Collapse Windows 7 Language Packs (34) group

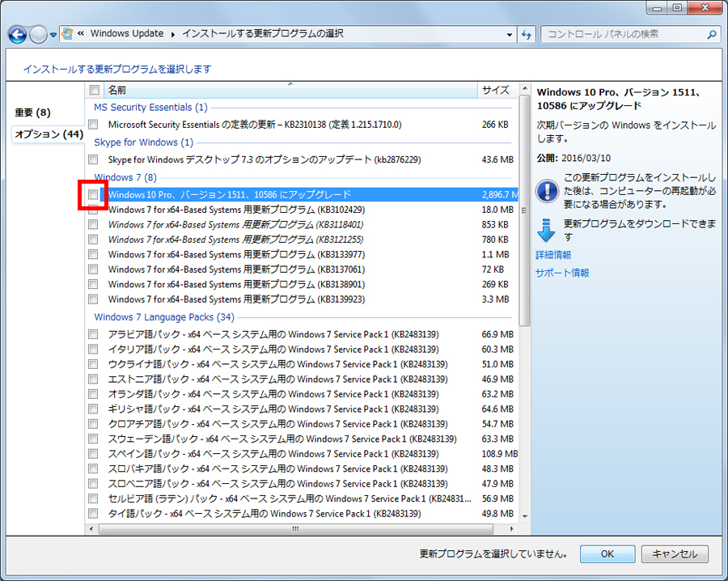[x=164, y=317]
